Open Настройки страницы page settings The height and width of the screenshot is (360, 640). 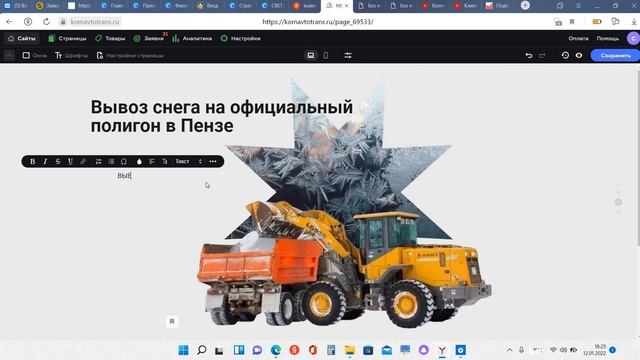coord(130,56)
